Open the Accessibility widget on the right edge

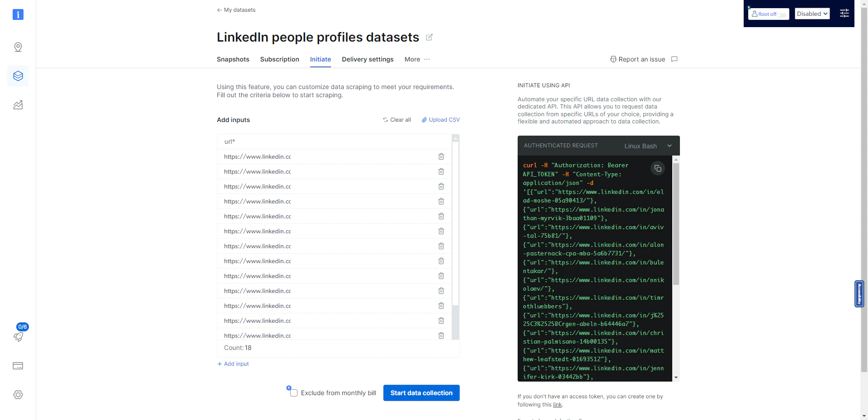tap(859, 294)
